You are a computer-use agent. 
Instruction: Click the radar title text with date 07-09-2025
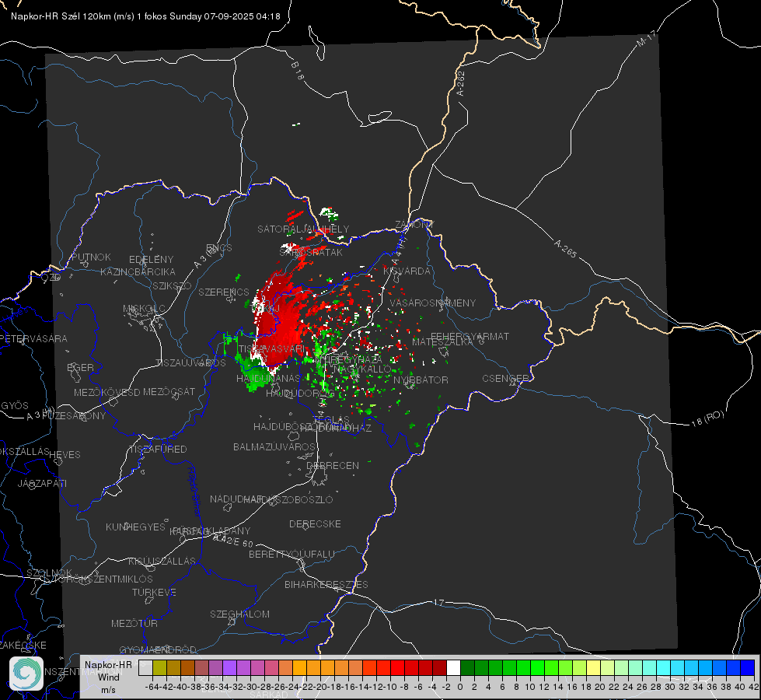[x=145, y=16]
